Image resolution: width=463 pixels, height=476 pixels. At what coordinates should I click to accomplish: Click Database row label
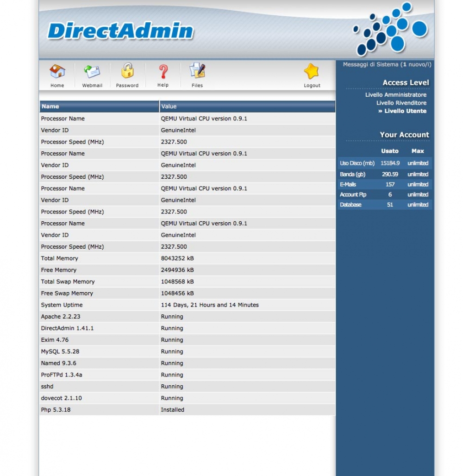tap(350, 205)
